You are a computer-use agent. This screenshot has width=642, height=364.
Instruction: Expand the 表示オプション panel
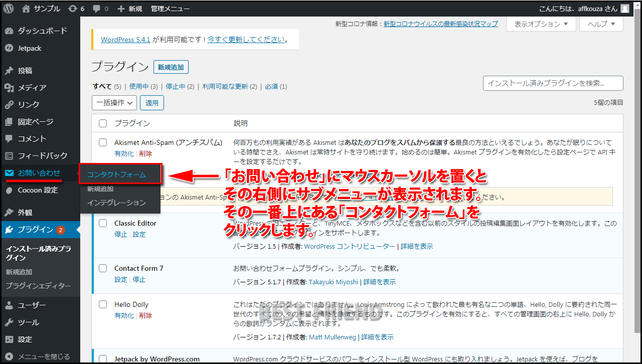point(541,24)
